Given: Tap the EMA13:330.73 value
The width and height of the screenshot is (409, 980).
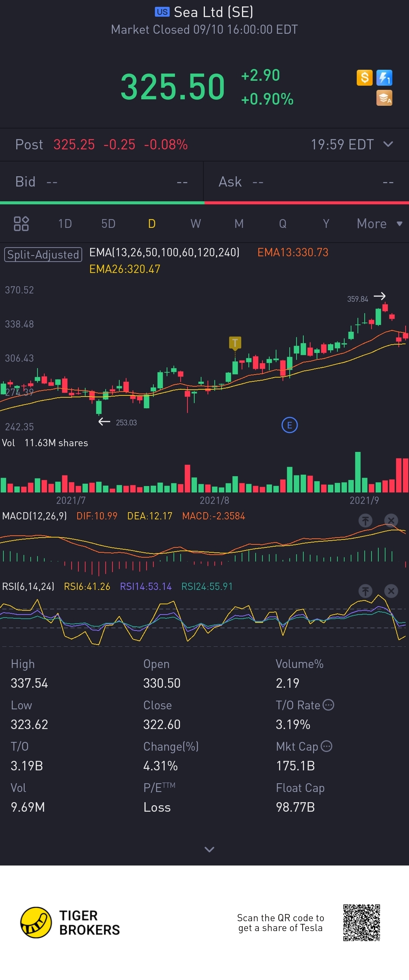Looking at the screenshot, I should [293, 252].
